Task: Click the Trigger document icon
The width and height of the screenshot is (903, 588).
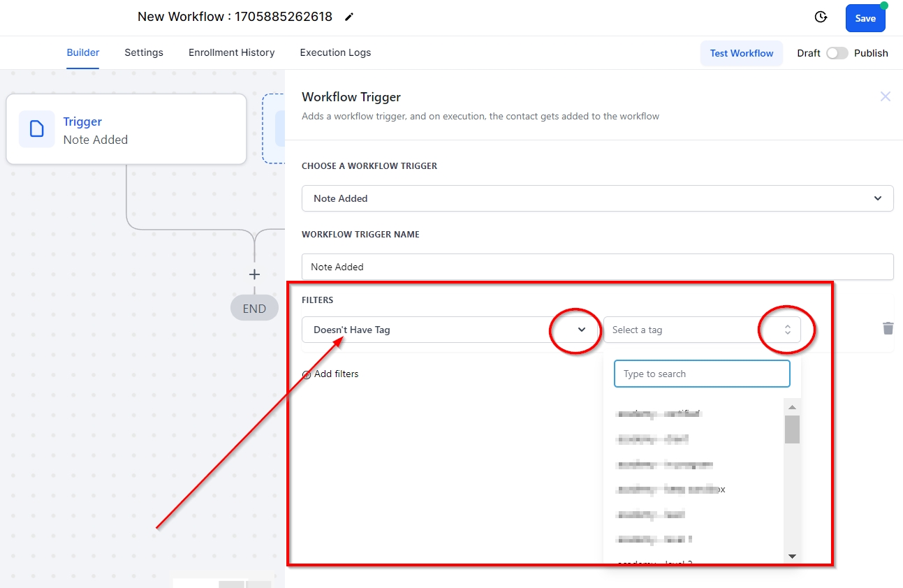Action: (36, 129)
